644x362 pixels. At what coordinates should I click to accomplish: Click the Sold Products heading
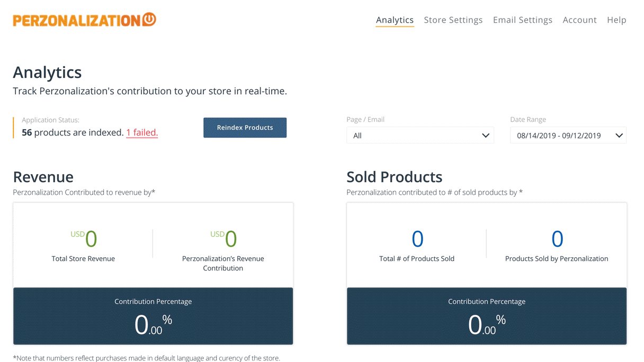point(394,177)
